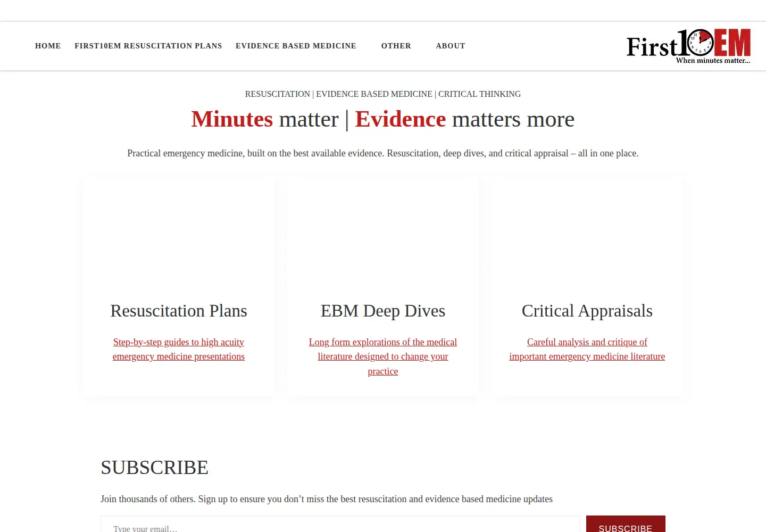766x532 pixels.
Task: Click the 'EBM Deep Dives' card heading
Action: click(383, 311)
